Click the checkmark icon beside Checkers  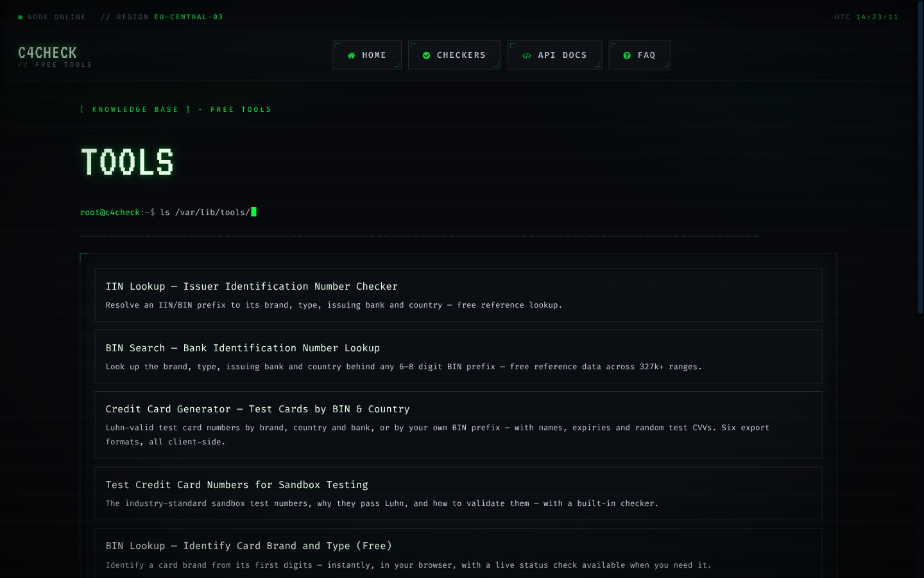tap(426, 55)
